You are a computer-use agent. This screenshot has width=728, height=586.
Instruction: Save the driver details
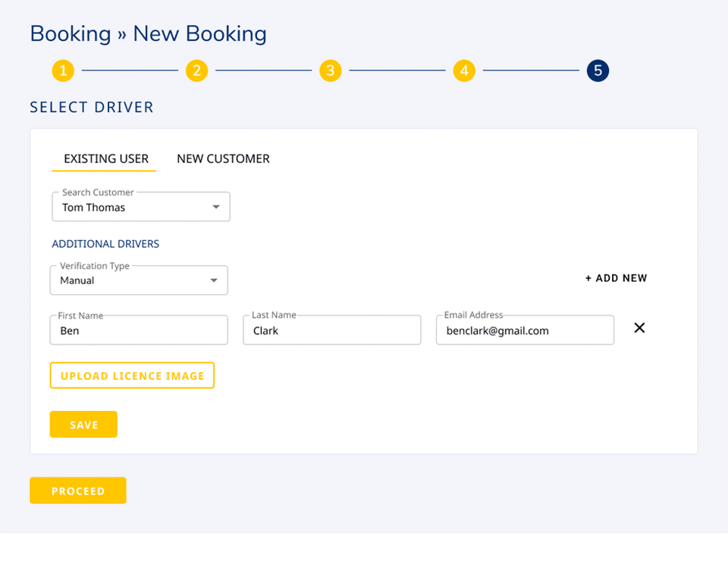click(x=83, y=425)
